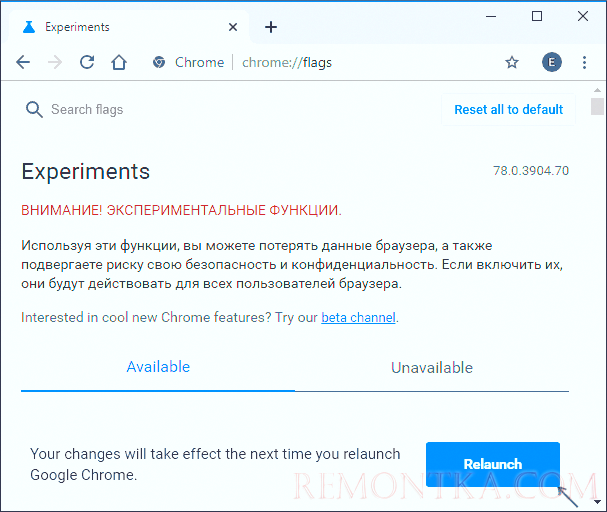This screenshot has width=607, height=512.
Task: Switch to the Unavailable tab
Action: click(x=432, y=368)
